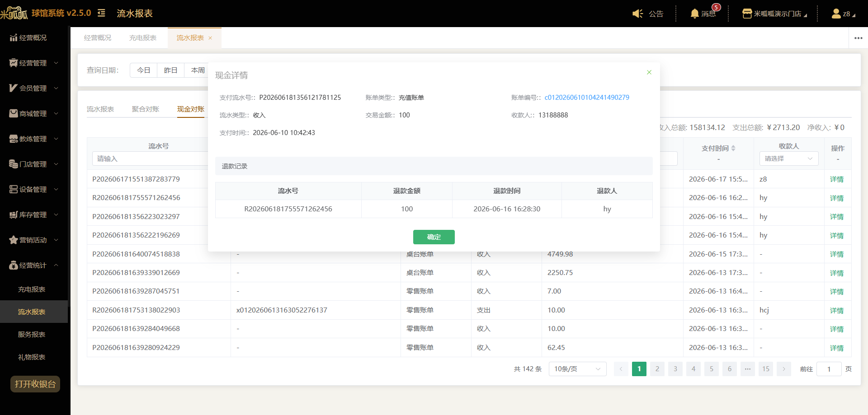Screen dimensions: 868x415
Task: Switch to the 聚合对账 tab
Action: [x=146, y=109]
